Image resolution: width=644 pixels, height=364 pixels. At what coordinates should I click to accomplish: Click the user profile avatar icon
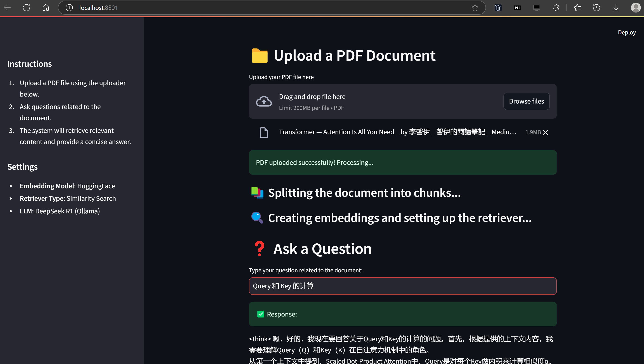coord(635,8)
